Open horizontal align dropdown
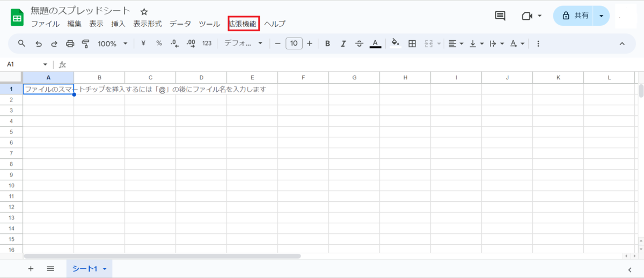This screenshot has height=278, width=644. click(x=456, y=43)
